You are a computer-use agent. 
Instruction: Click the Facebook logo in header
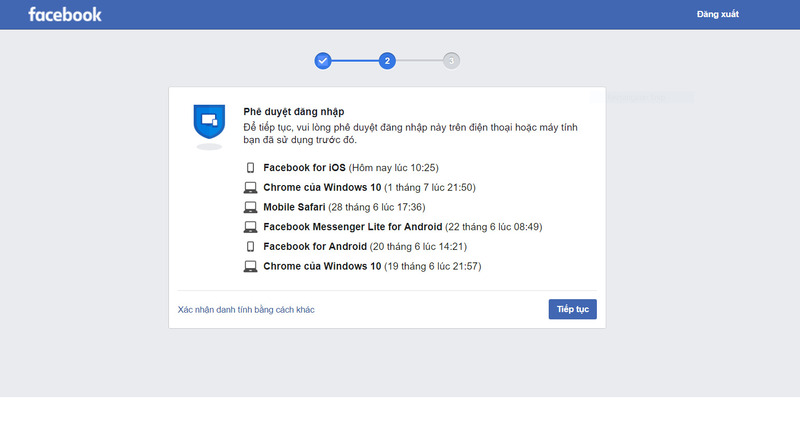(x=65, y=14)
